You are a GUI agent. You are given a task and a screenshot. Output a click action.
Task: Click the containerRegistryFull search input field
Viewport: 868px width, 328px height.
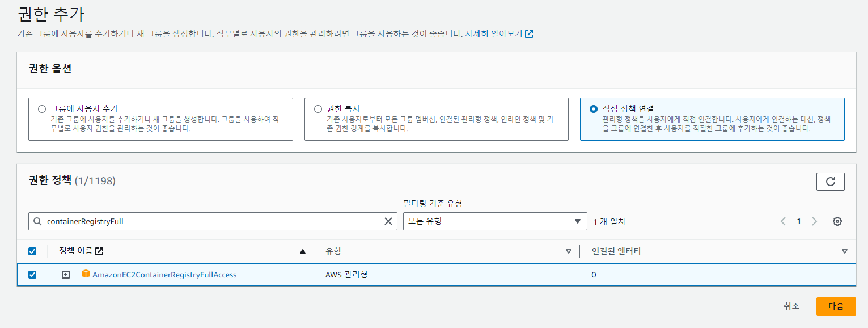tap(213, 221)
